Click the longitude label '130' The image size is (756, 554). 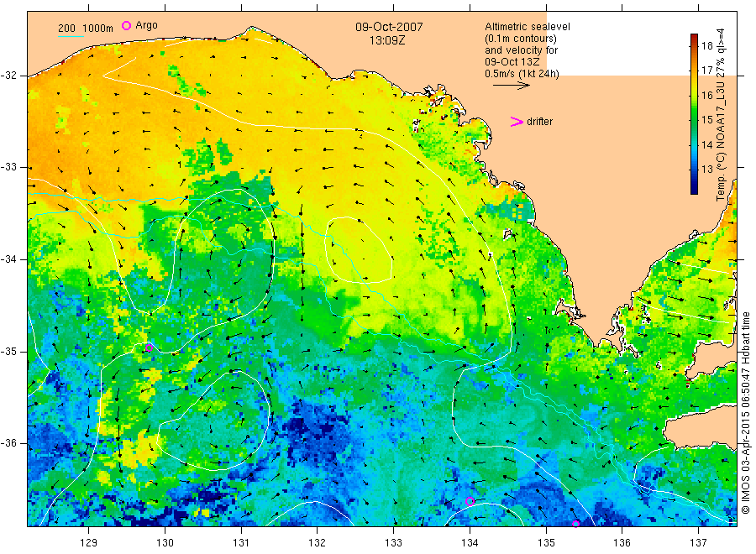pos(165,543)
